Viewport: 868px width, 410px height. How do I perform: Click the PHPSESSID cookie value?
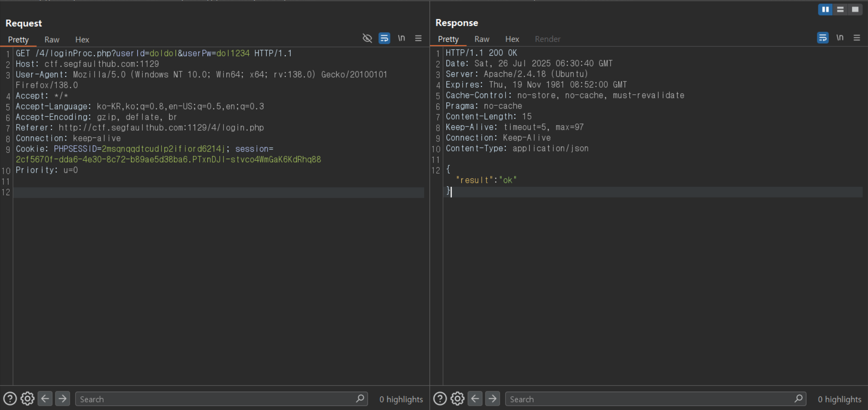163,149
